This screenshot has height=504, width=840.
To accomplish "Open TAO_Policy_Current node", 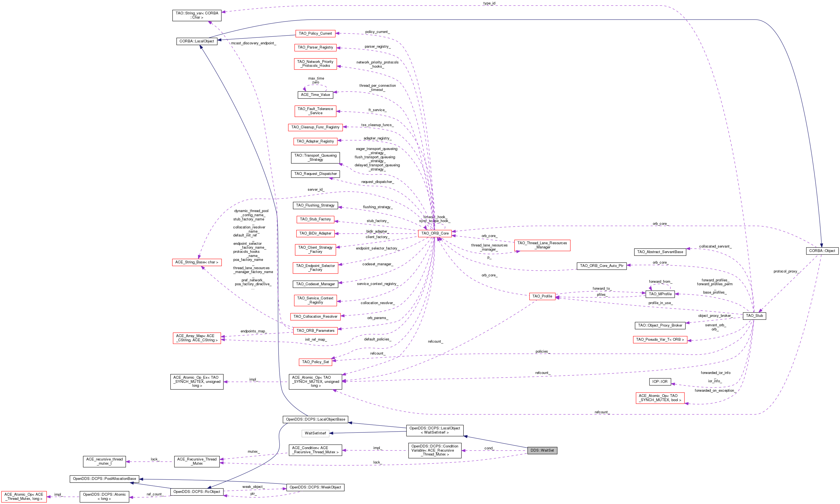I will (x=315, y=33).
